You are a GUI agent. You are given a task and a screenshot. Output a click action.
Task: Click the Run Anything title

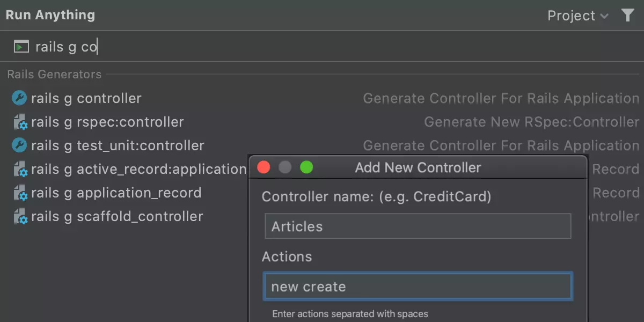click(50, 15)
